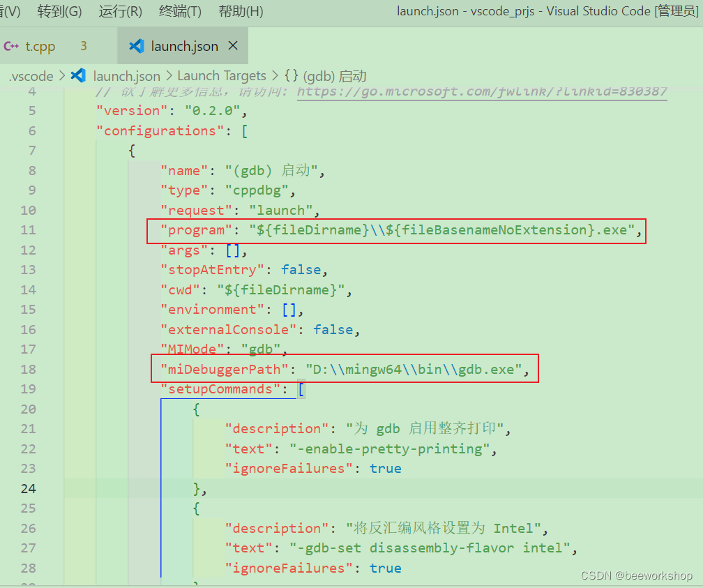Click the "0.2.0" version value

point(213,111)
